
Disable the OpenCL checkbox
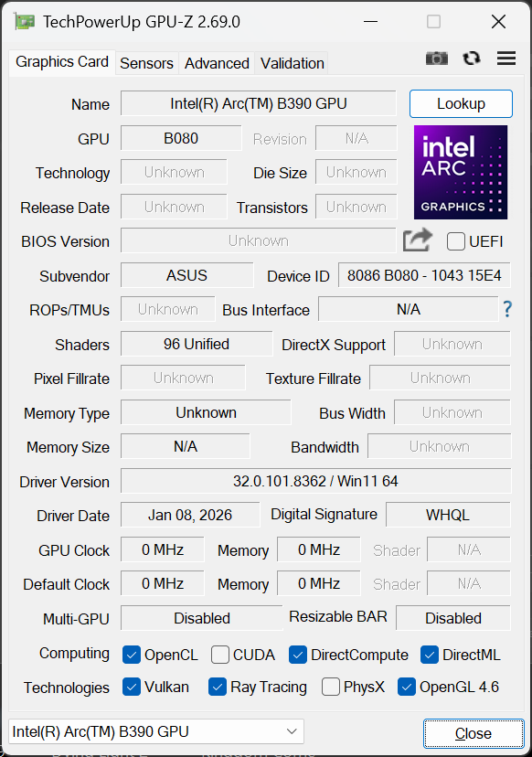131,655
